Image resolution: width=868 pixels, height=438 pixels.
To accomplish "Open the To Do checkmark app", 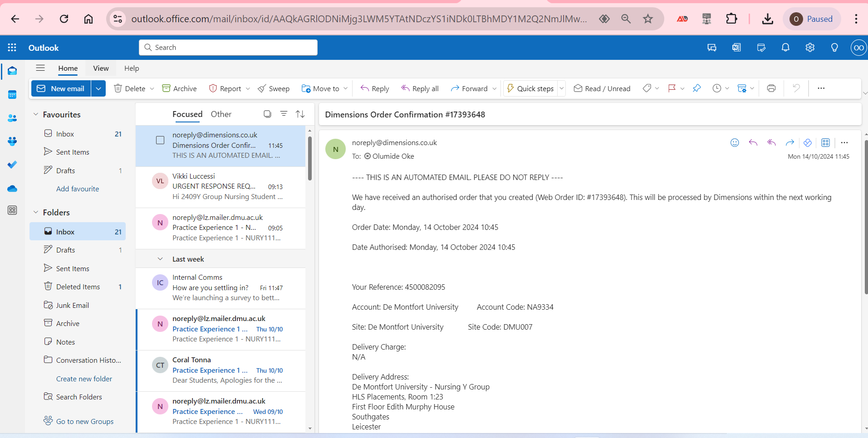I will (x=12, y=165).
